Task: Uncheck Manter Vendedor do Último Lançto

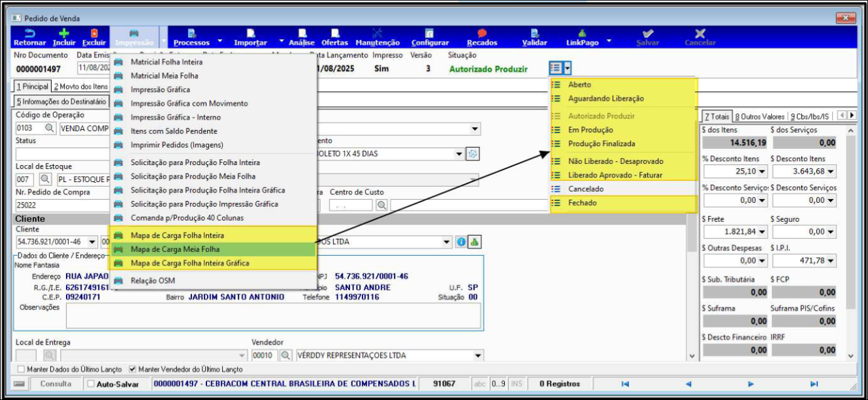Action: click(133, 369)
